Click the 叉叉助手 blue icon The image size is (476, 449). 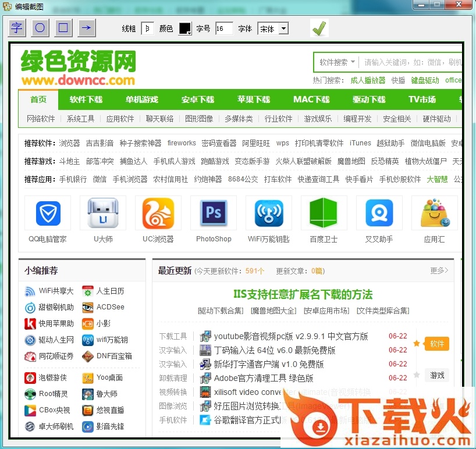pyautogui.click(x=379, y=213)
